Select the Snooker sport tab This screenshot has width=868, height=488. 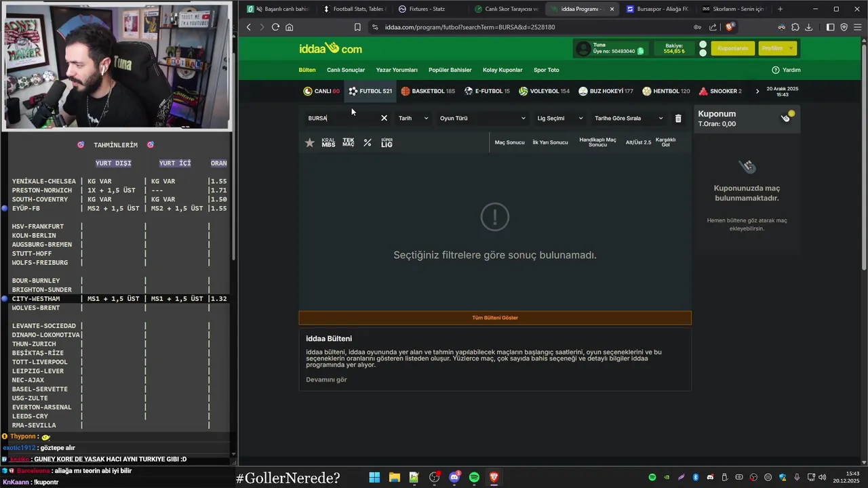(720, 91)
